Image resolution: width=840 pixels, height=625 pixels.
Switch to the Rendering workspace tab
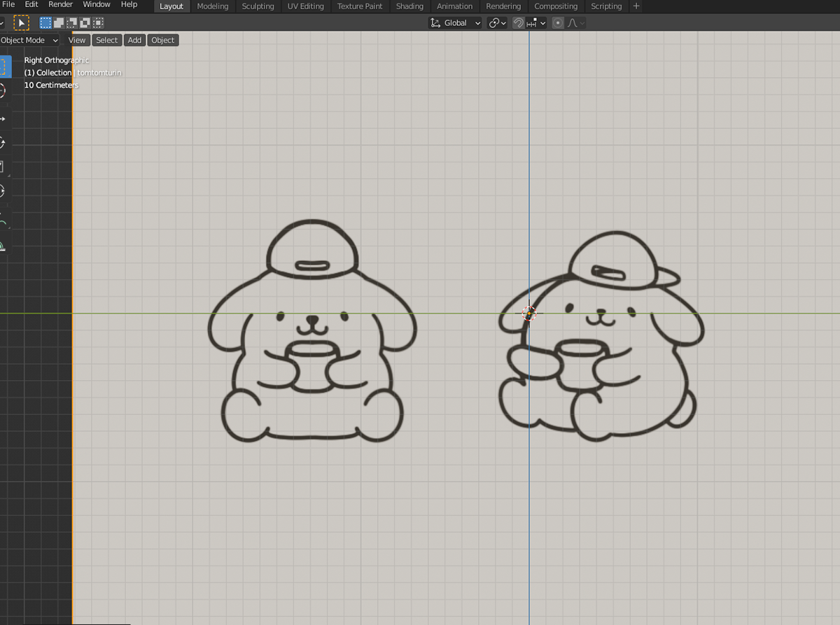(503, 6)
